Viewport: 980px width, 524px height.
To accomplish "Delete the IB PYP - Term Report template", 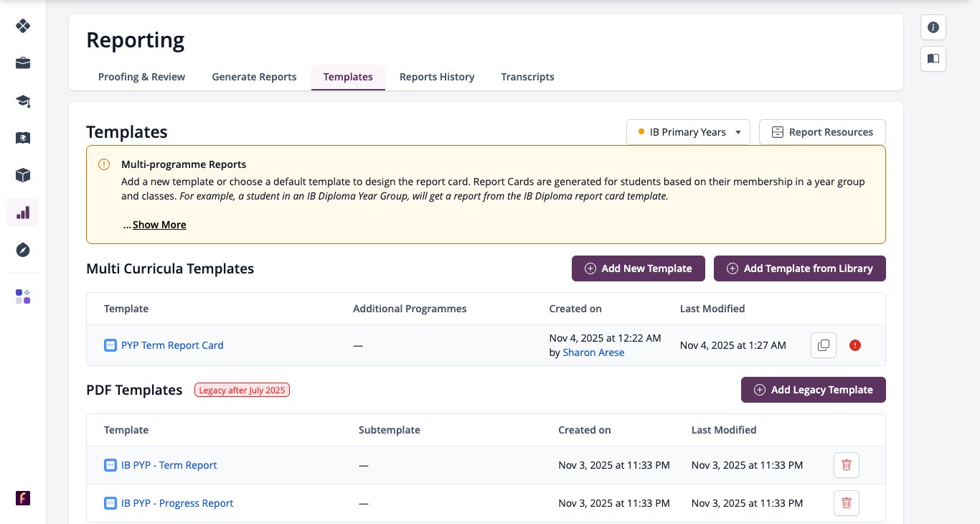I will pyautogui.click(x=847, y=465).
